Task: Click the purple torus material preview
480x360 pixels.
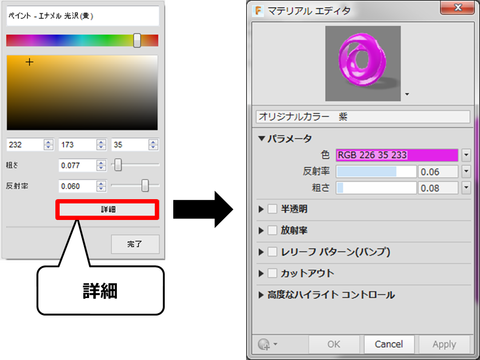Action: tap(363, 63)
